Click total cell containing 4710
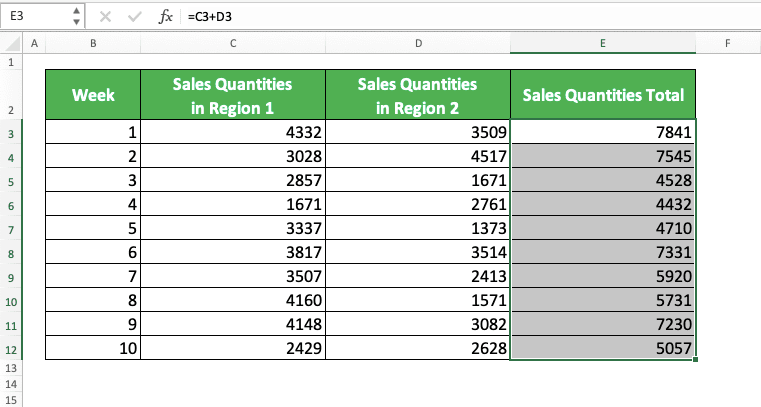 pyautogui.click(x=603, y=228)
